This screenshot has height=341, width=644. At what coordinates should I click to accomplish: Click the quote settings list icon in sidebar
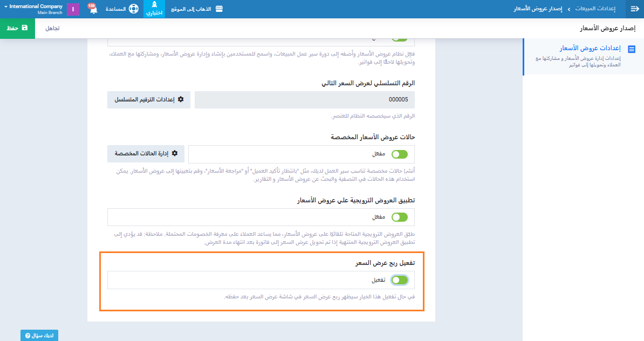(632, 49)
